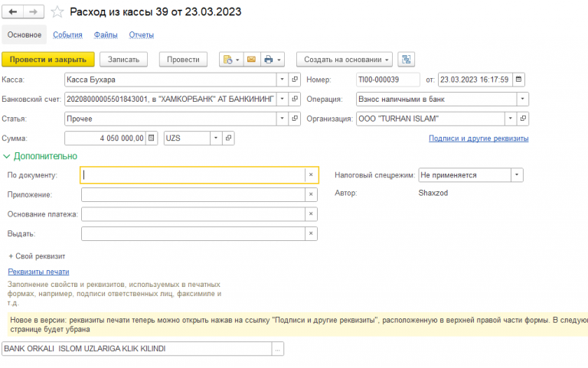Image resolution: width=588 pixels, height=368 pixels.
Task: Click the Записать button
Action: pyautogui.click(x=124, y=60)
